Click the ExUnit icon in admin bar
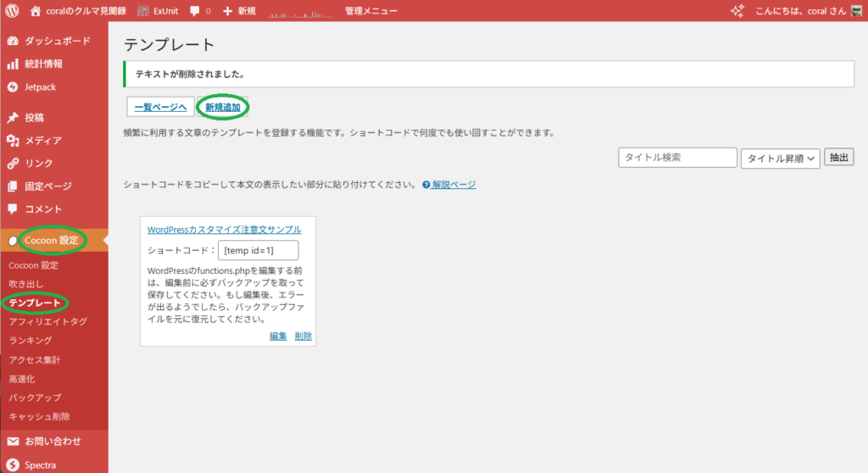This screenshot has width=868, height=473. click(x=142, y=10)
